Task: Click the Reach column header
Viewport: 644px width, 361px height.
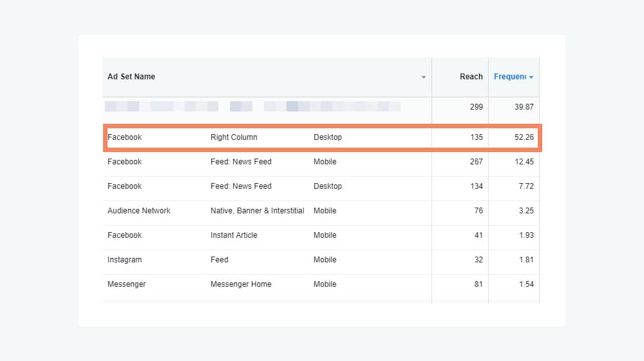Action: coord(471,77)
